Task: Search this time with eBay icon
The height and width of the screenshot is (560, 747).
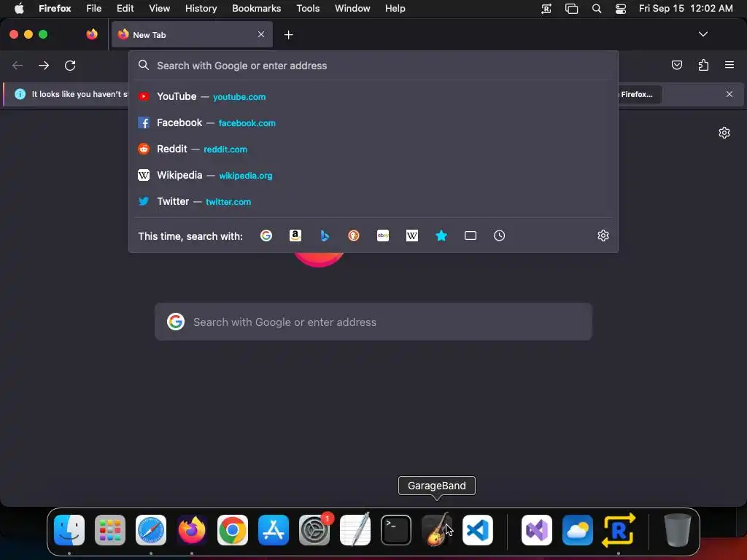Action: point(383,236)
